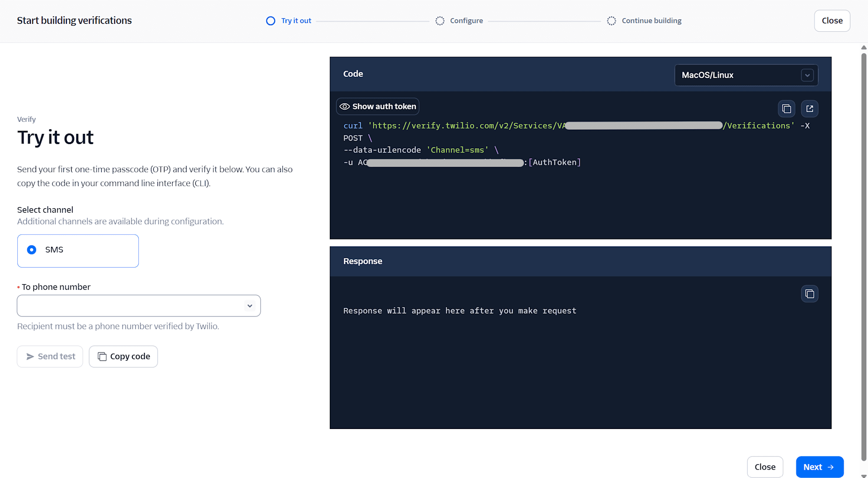Image resolution: width=868 pixels, height=478 pixels.
Task: Click the Try it out step circle
Action: click(x=270, y=21)
